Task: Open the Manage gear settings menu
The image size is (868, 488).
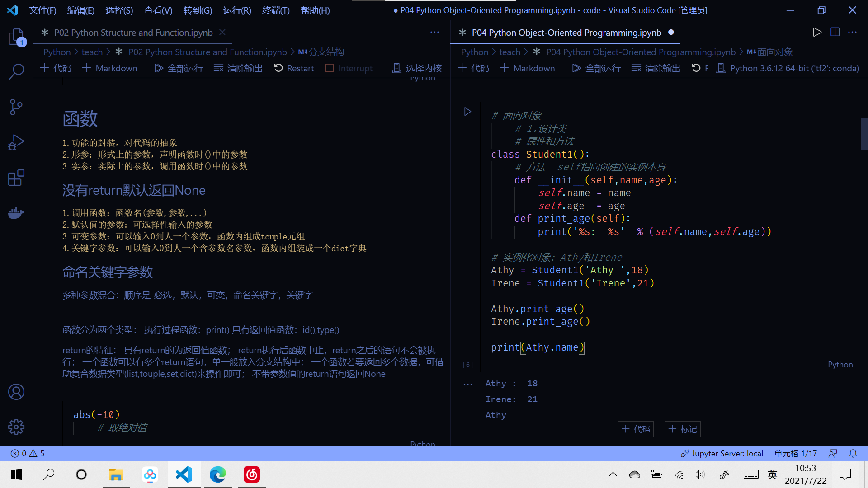Action: pos(16,427)
